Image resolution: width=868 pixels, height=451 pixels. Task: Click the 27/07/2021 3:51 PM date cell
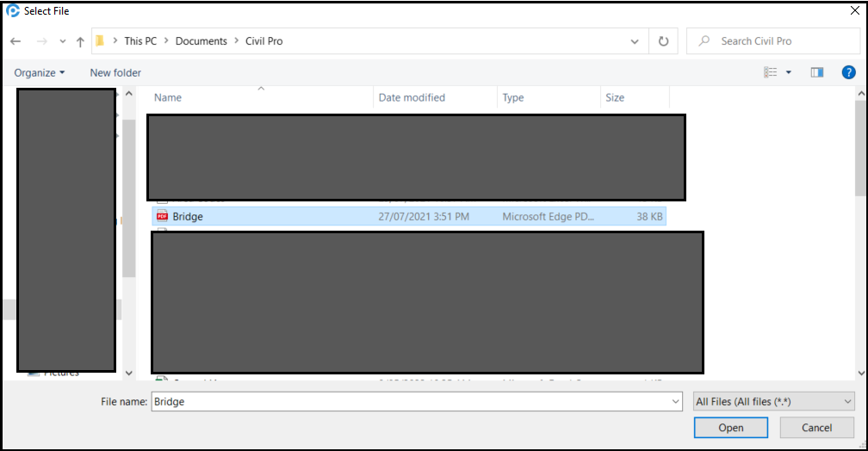pyautogui.click(x=424, y=216)
